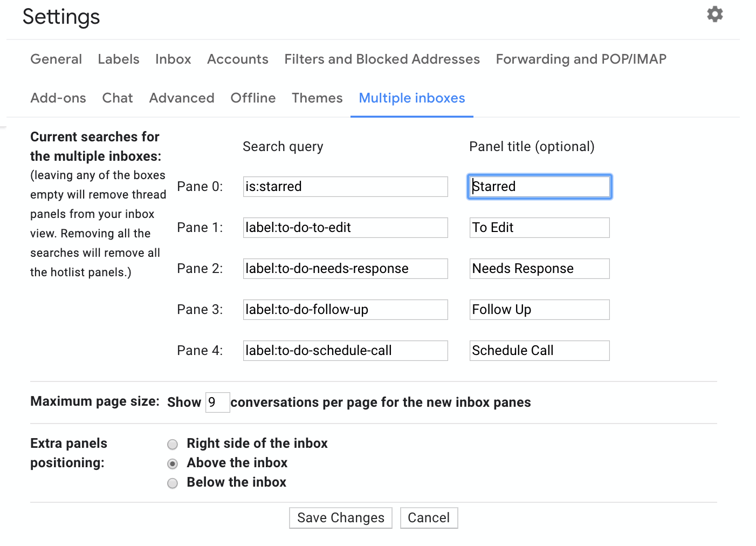Click the Pane 0: label

coord(200,187)
